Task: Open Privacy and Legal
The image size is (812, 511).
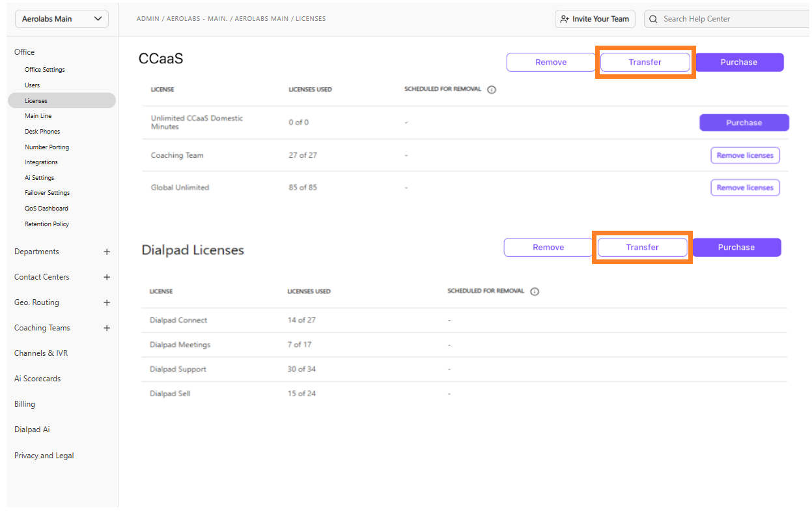Action: [44, 456]
